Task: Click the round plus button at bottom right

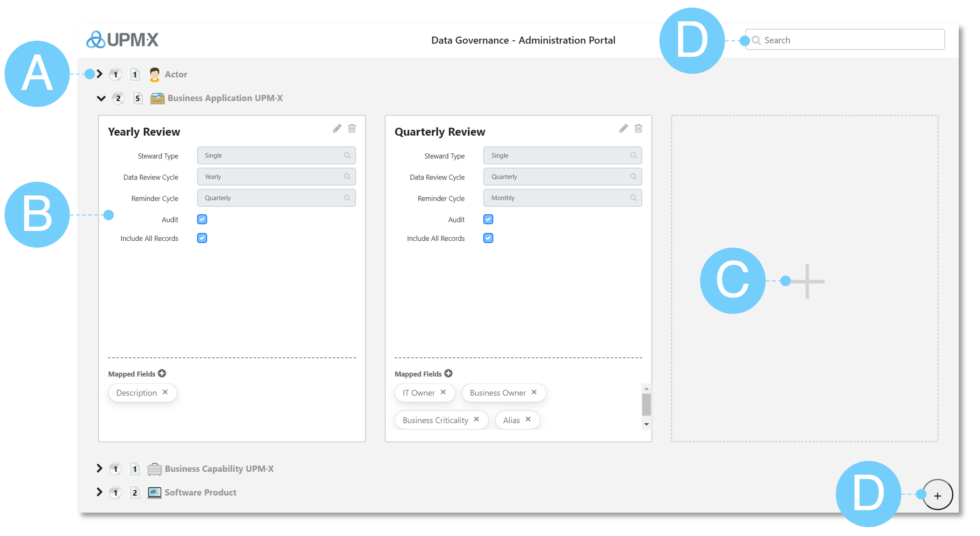Action: tap(937, 495)
